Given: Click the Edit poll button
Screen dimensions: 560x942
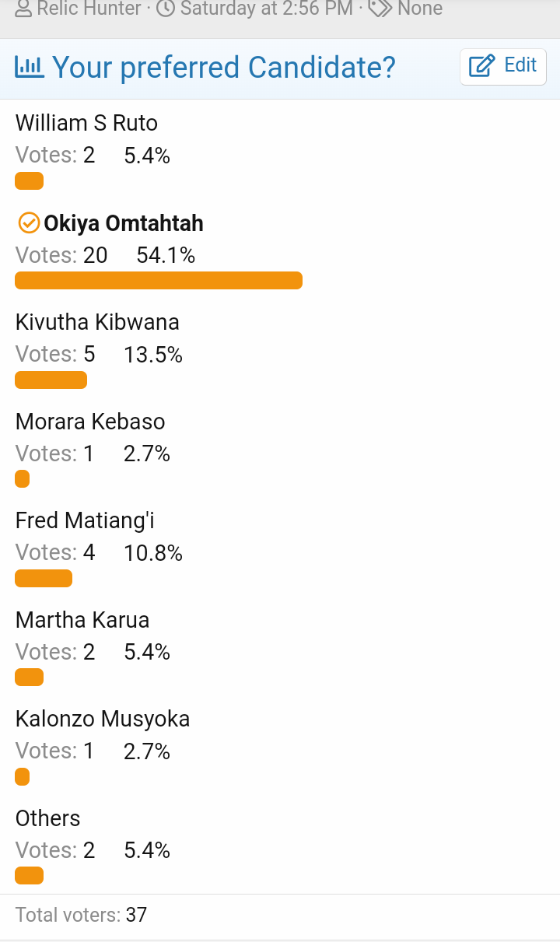Looking at the screenshot, I should 502,67.
